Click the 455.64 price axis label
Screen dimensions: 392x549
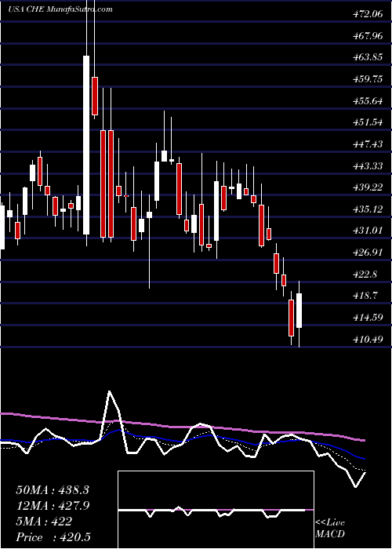click(x=368, y=101)
